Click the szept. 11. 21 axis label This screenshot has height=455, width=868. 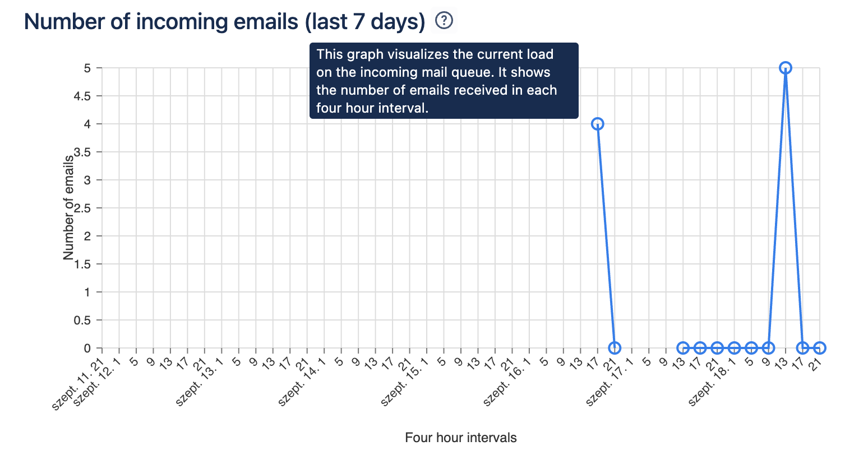tap(78, 383)
